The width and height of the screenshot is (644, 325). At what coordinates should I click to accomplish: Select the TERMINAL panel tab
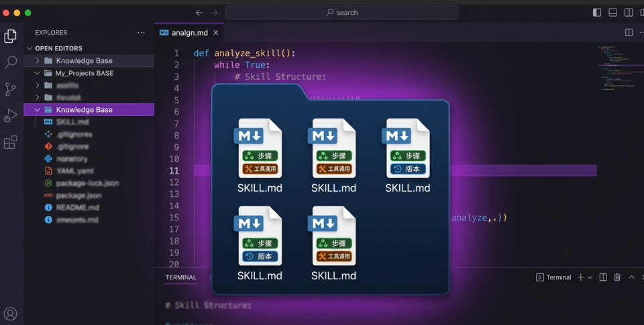click(x=180, y=277)
